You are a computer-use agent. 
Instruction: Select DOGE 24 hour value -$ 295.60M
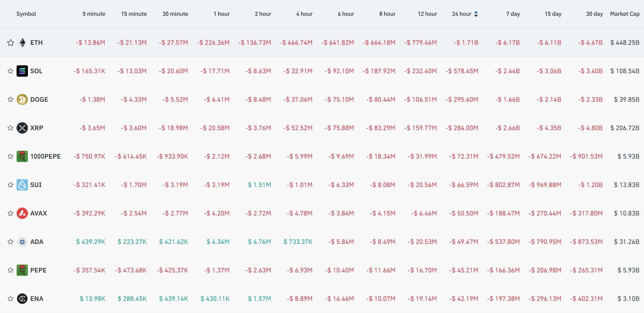tap(462, 100)
